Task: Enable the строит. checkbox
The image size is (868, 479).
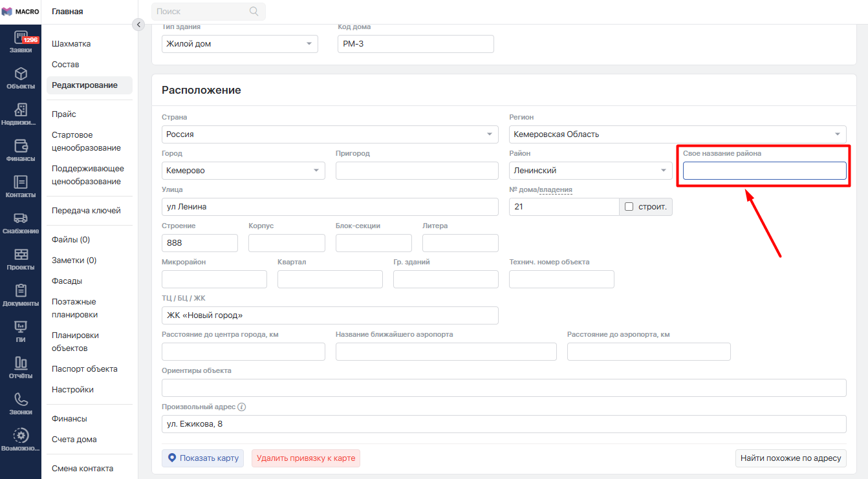Action: pos(629,207)
